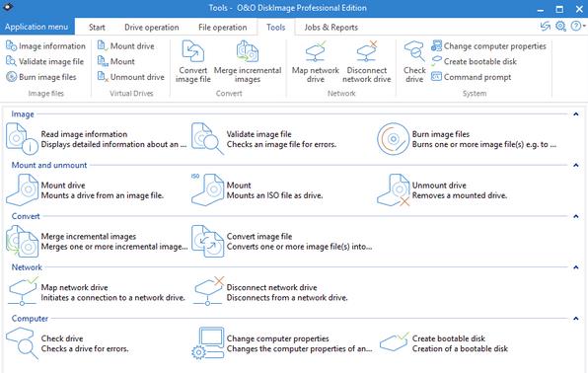This screenshot has height=373, width=588.
Task: Click large ISO Mount icon in list
Action: pyautogui.click(x=207, y=190)
